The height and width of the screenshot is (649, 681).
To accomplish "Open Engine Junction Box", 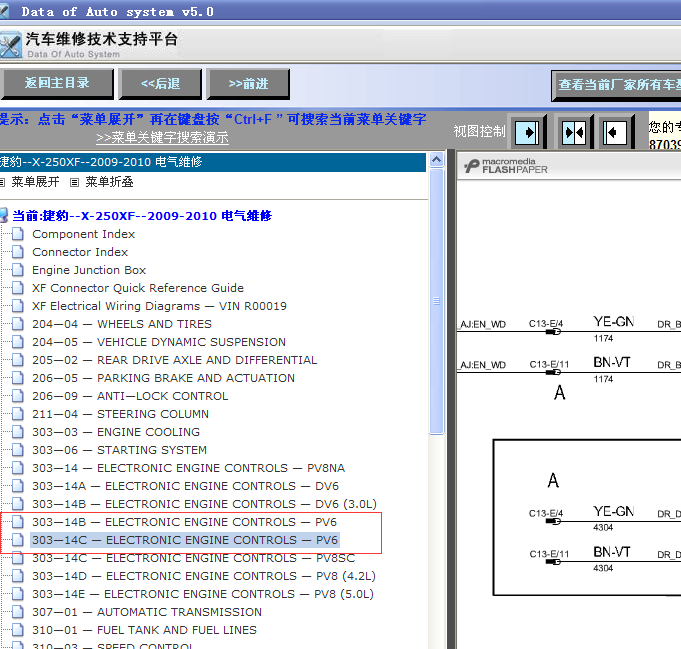I will pos(89,270).
